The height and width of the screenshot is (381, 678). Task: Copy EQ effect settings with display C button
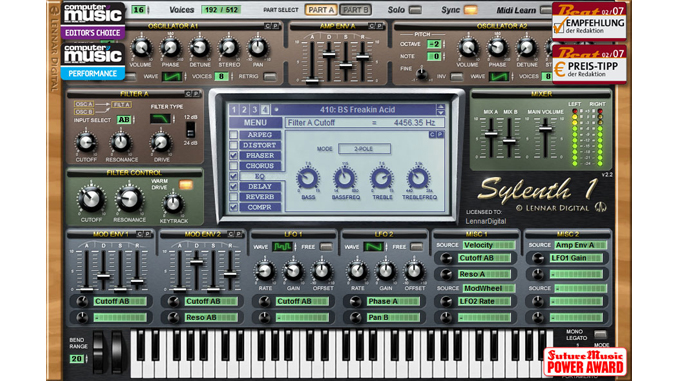[x=432, y=134]
